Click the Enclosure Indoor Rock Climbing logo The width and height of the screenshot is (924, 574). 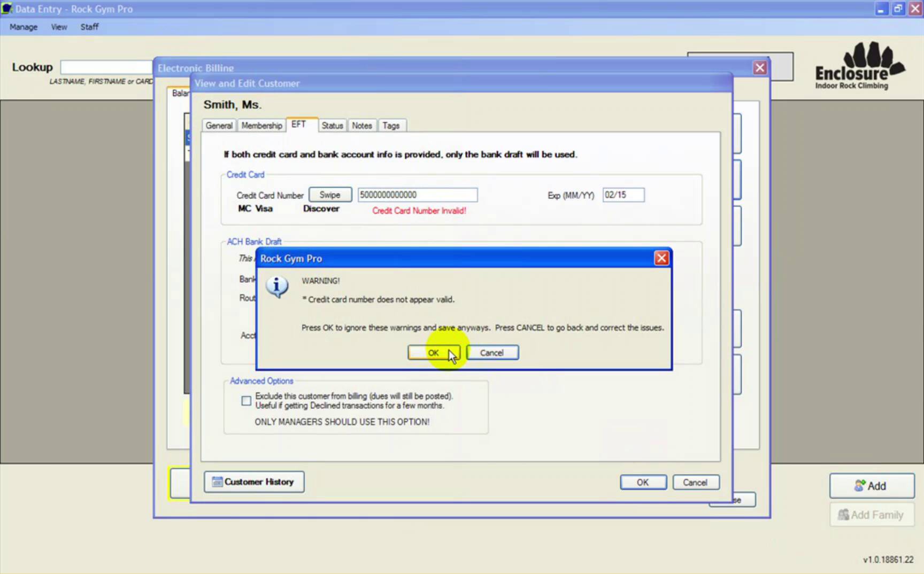click(859, 65)
